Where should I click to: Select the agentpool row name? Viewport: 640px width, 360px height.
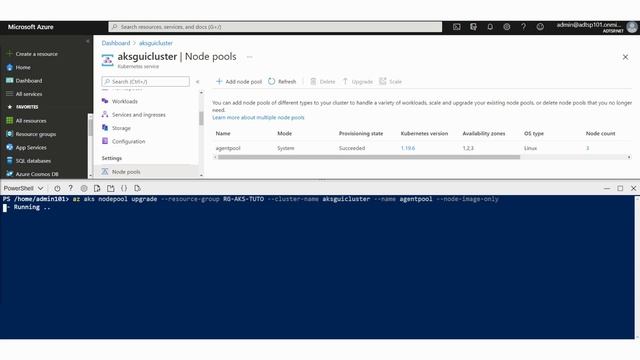coord(228,148)
